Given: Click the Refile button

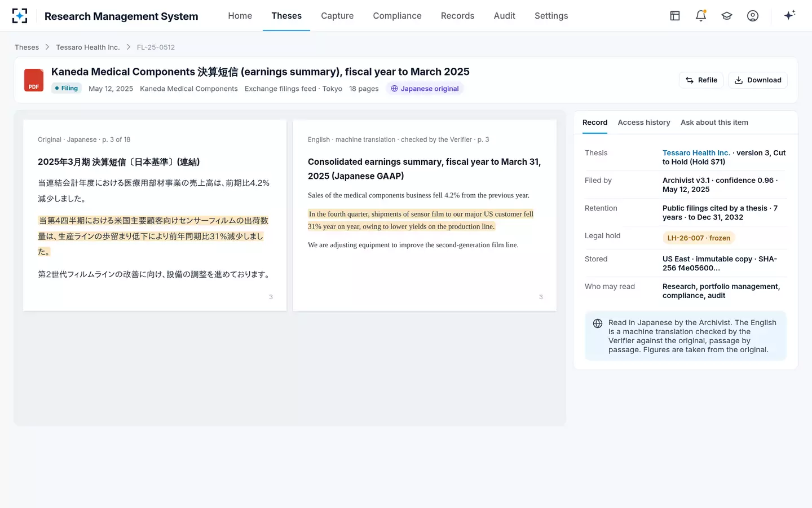Looking at the screenshot, I should 701,80.
